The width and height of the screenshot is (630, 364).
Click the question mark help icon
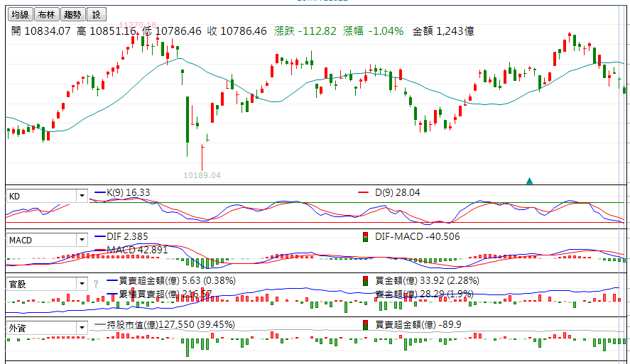[x=96, y=285]
